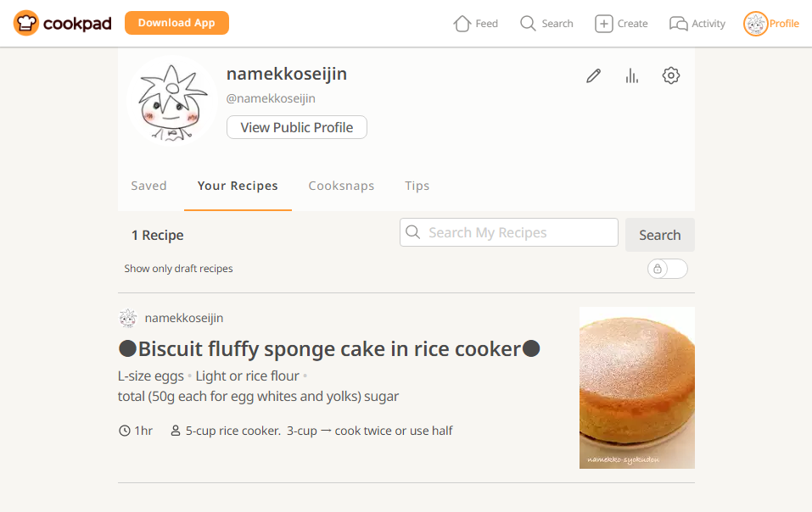Click the pencil edit profile icon
Viewport: 812px width, 512px height.
click(x=593, y=76)
